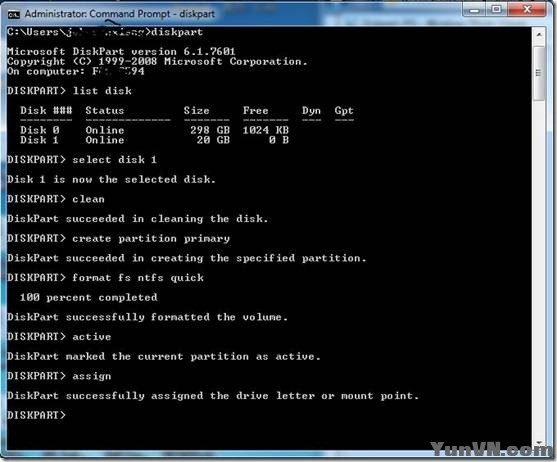Image resolution: width=557 pixels, height=462 pixels.
Task: Click the 'Size' column header
Action: (196, 110)
